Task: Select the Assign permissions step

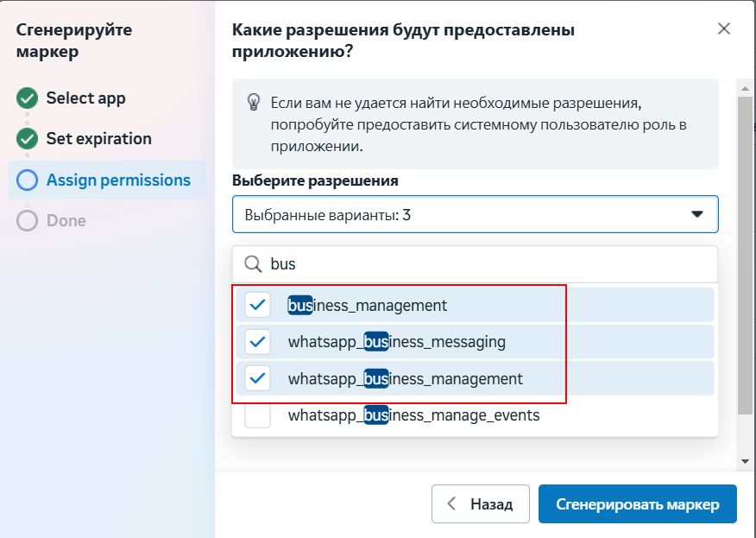Action: 117,180
